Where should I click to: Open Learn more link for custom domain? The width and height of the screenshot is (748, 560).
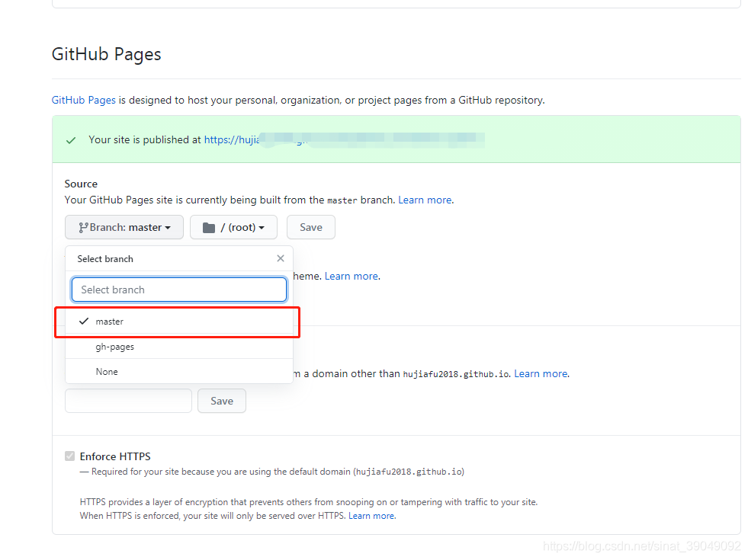pyautogui.click(x=541, y=373)
